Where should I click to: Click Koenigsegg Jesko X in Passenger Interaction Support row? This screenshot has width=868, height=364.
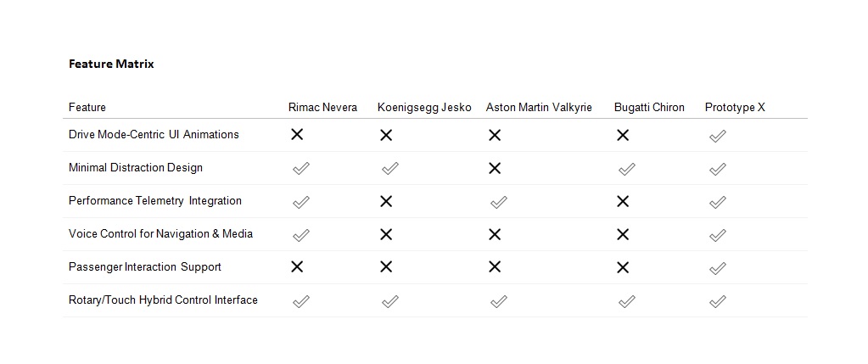(386, 266)
